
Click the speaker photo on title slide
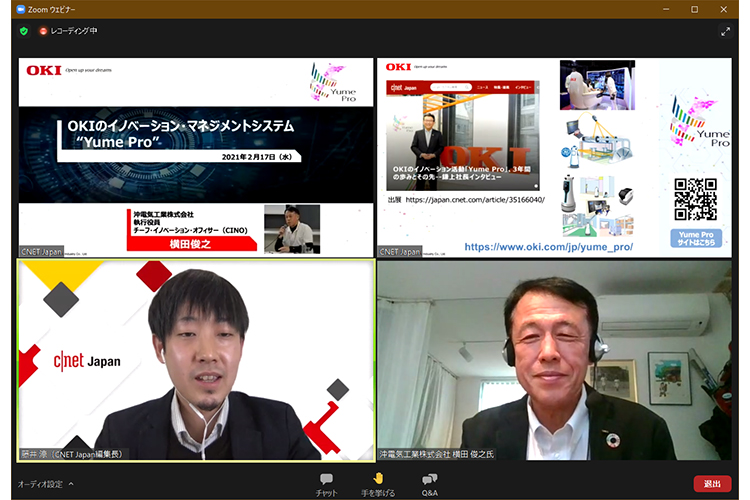tap(292, 229)
